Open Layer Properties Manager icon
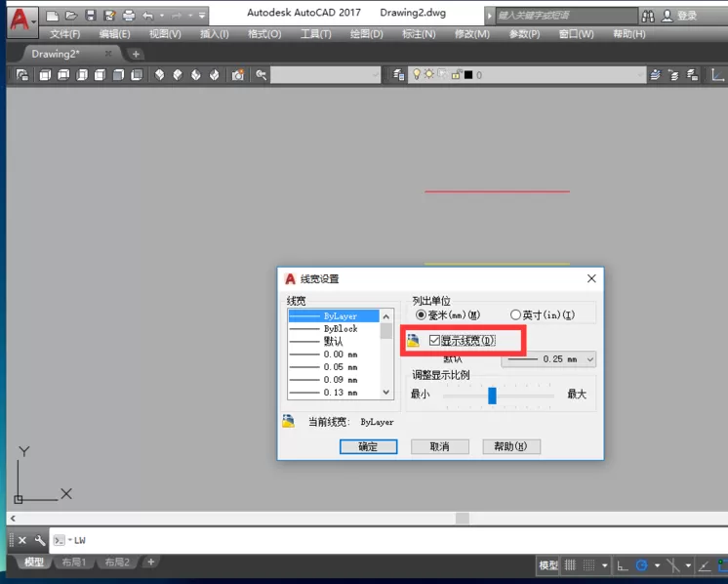Screen dimensions: 728x584 (398, 75)
